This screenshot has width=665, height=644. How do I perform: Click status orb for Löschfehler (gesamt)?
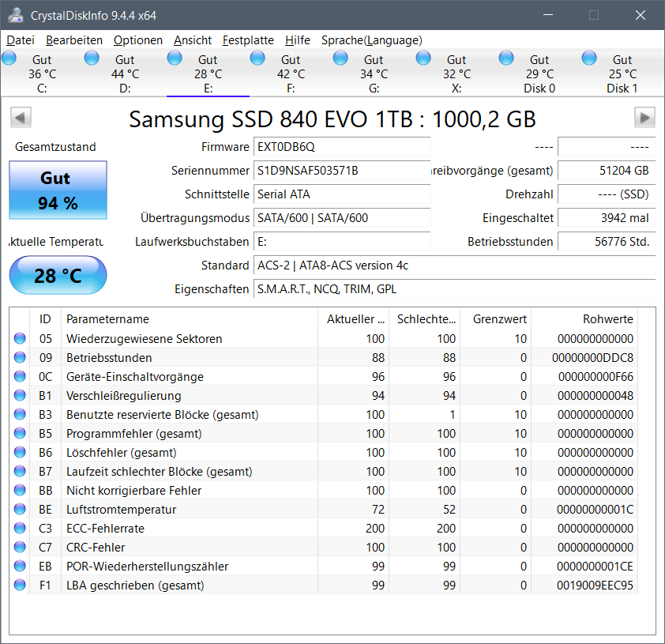(20, 452)
